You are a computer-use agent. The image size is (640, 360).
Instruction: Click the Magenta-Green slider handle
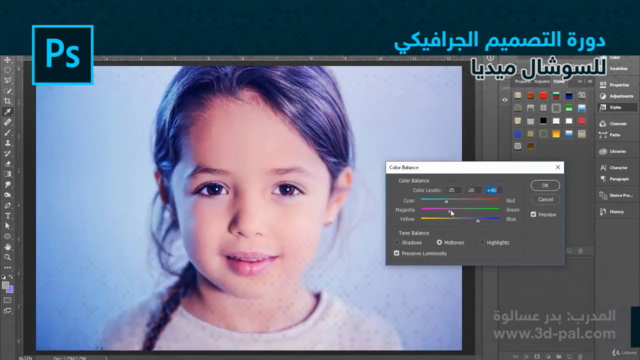(x=450, y=211)
